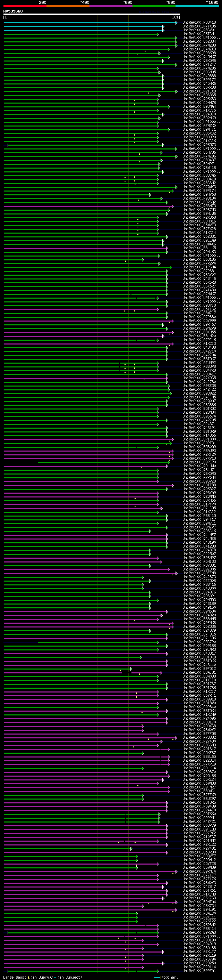Select hit label UniRef100_P93184
Screen dimensions: 222x980
point(199,198)
